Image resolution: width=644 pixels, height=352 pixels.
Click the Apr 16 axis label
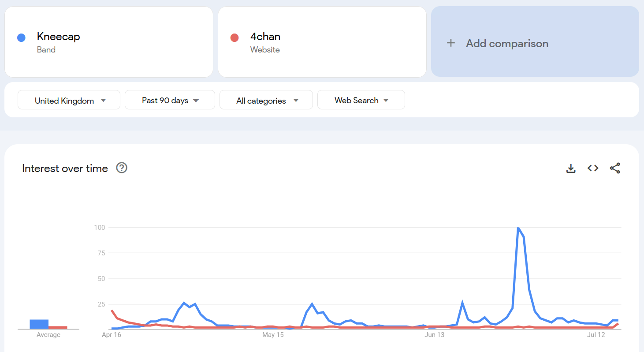pyautogui.click(x=111, y=335)
